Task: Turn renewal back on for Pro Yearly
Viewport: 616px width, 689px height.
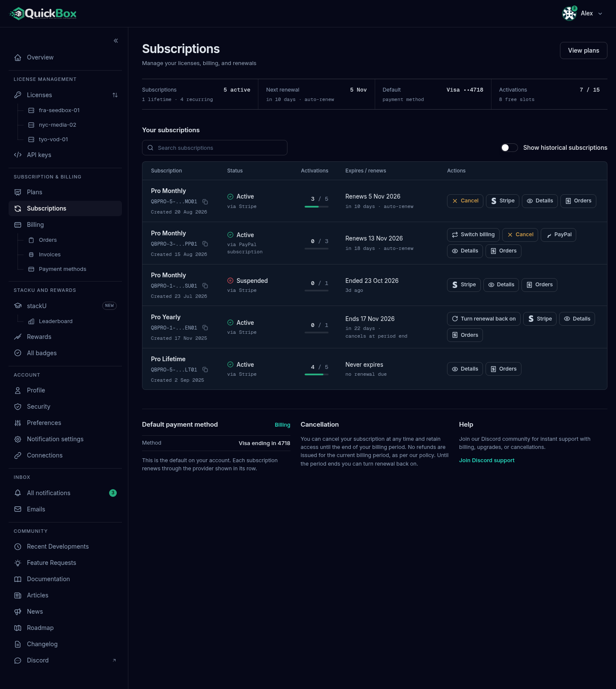Action: tap(484, 319)
